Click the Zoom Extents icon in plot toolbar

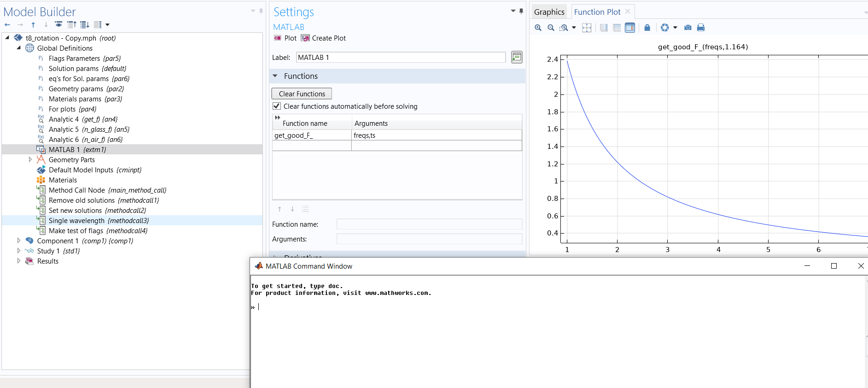point(587,28)
